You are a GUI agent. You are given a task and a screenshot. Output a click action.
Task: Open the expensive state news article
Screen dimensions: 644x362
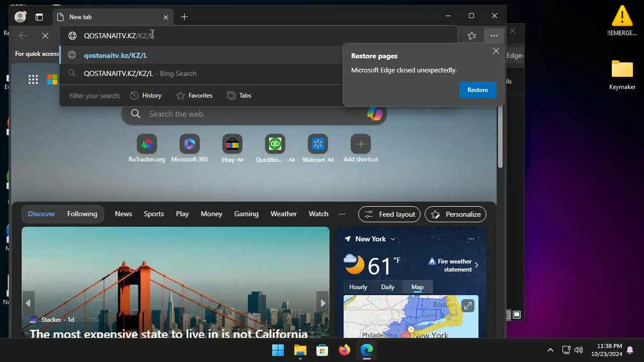click(169, 334)
